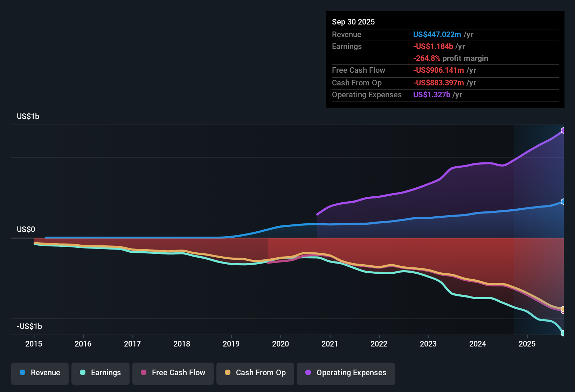Open the Revenue value US$447.022m in tooltip
This screenshot has height=392, width=575.
(x=437, y=35)
